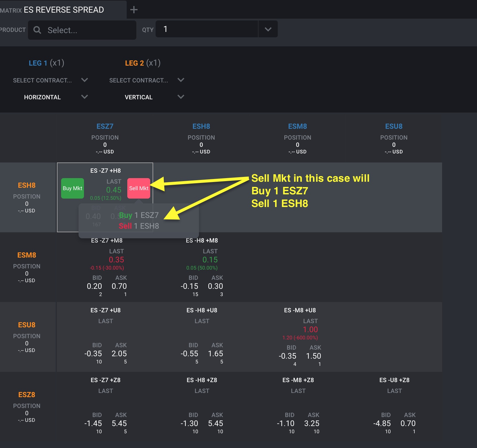Click into the product Select field
This screenshot has height=448, width=477.
(x=82, y=30)
